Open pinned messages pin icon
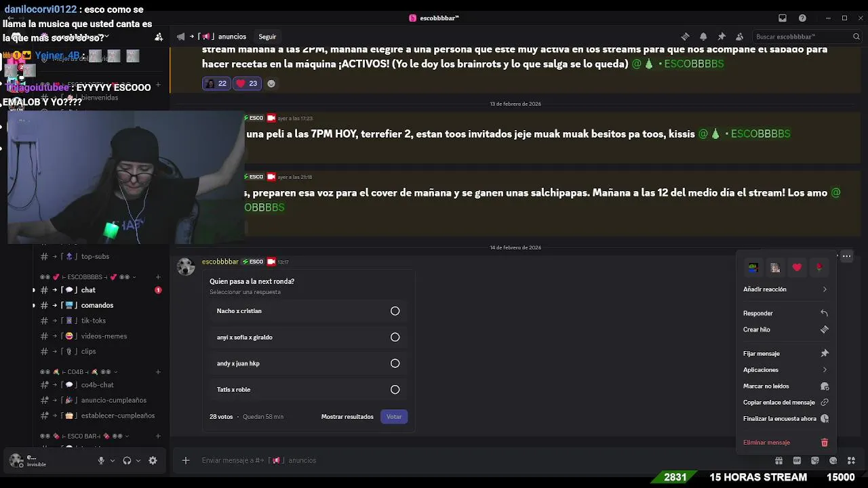This screenshot has width=868, height=488. [722, 37]
